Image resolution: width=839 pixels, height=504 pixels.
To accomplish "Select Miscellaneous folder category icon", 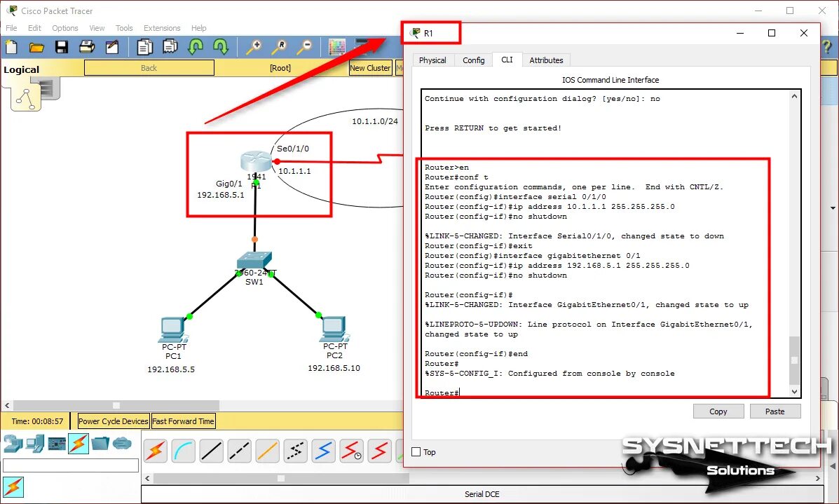I will (x=100, y=444).
